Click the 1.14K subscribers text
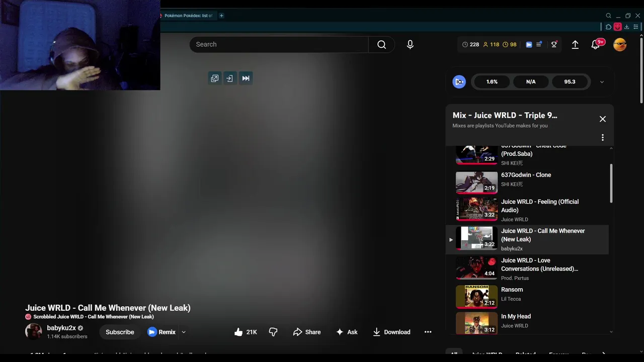 [x=67, y=336]
